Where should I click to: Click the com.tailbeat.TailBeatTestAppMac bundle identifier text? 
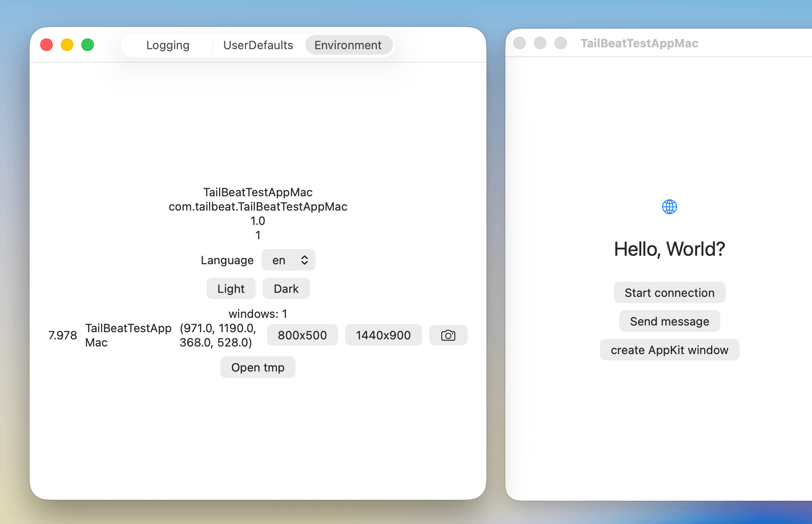(258, 207)
